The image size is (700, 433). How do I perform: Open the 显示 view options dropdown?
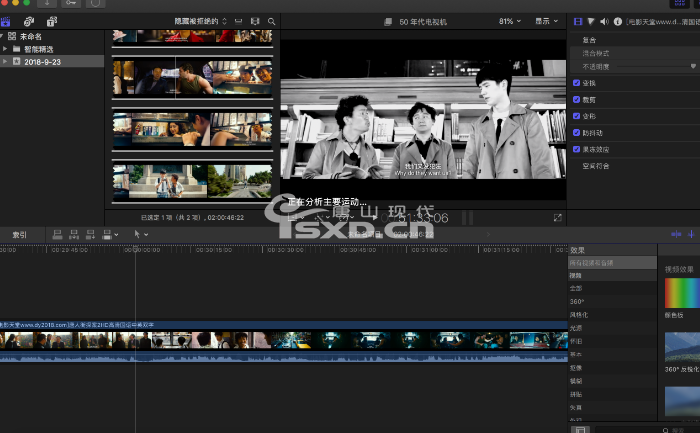point(546,21)
